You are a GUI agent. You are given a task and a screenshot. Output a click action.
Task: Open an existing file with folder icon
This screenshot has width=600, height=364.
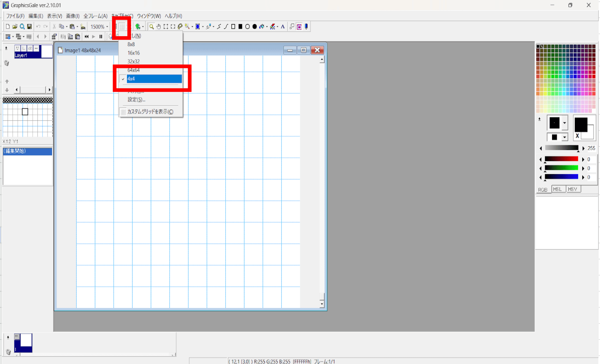coord(15,27)
